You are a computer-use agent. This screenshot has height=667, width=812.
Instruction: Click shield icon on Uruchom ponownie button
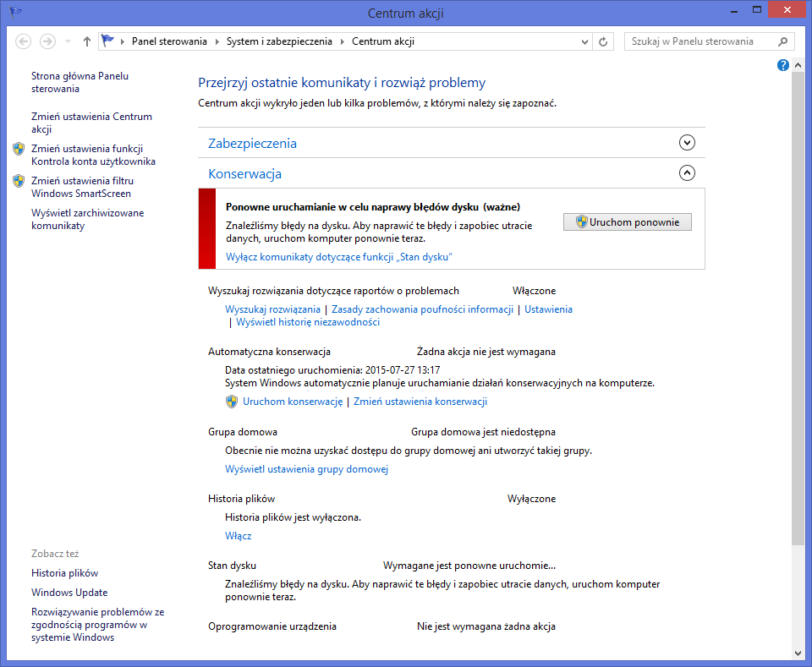click(582, 222)
